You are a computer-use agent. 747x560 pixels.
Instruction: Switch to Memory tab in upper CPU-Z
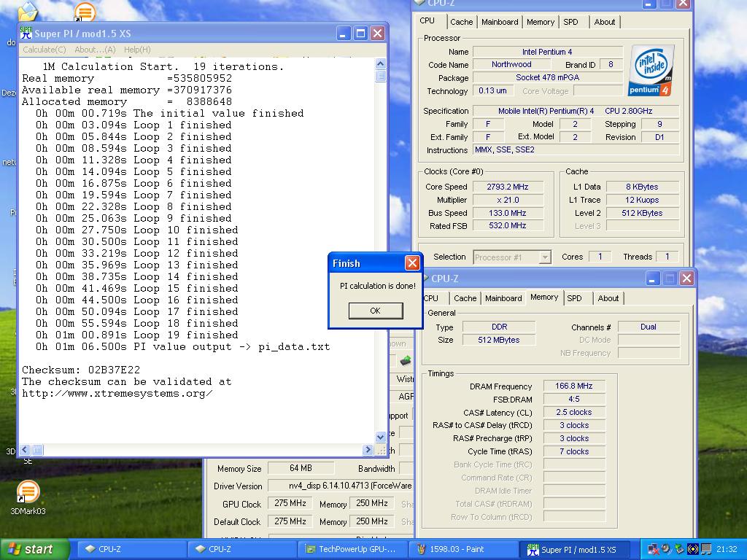(541, 22)
